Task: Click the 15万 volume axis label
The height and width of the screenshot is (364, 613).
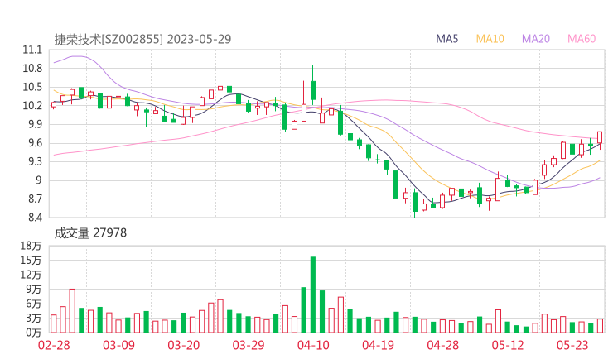Action: (x=31, y=260)
